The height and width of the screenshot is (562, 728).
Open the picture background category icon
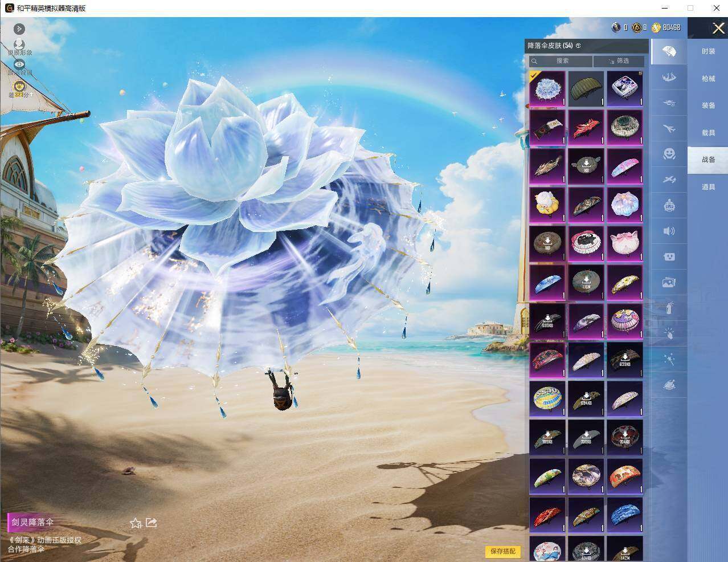[x=669, y=282]
